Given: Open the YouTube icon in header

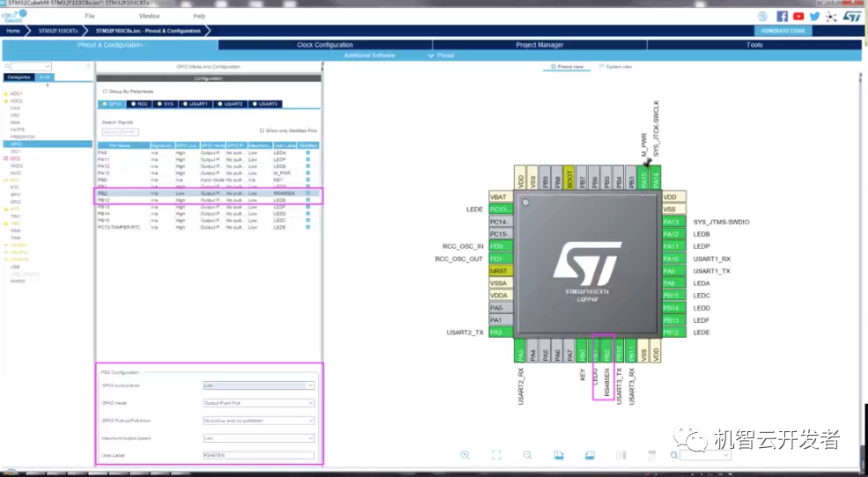Looking at the screenshot, I should pos(798,16).
